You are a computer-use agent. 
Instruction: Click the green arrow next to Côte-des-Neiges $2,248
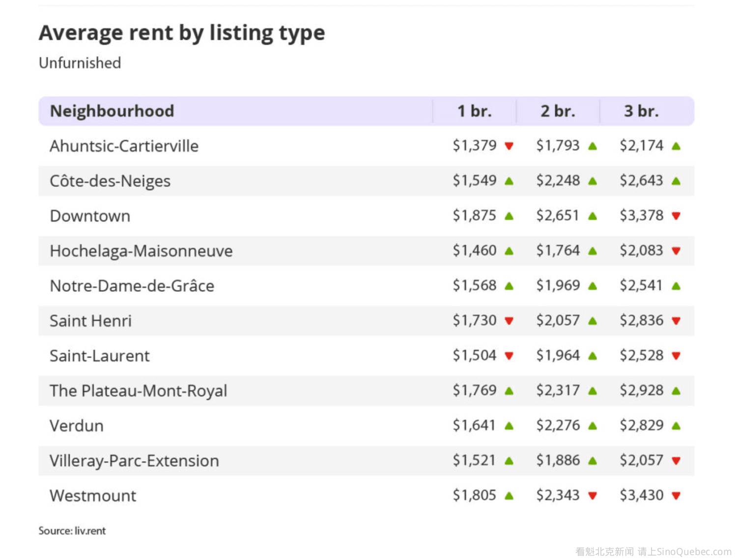(x=593, y=181)
